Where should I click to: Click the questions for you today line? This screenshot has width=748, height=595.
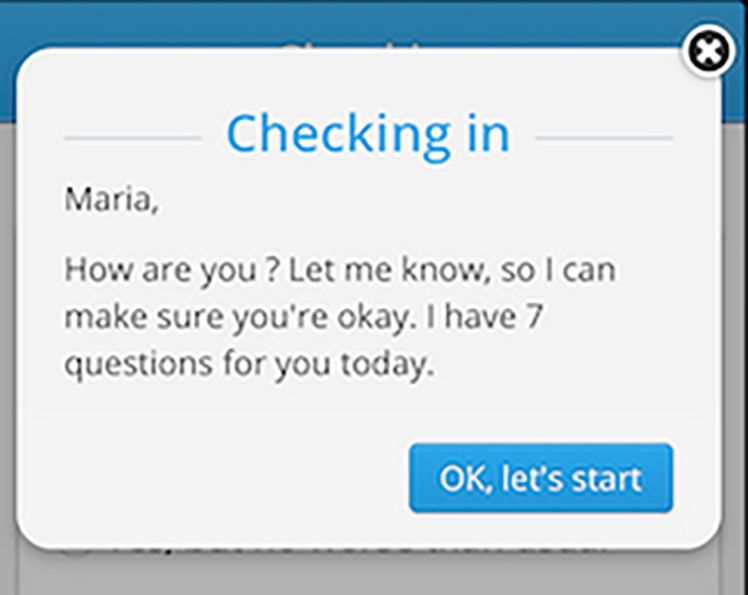pyautogui.click(x=249, y=365)
